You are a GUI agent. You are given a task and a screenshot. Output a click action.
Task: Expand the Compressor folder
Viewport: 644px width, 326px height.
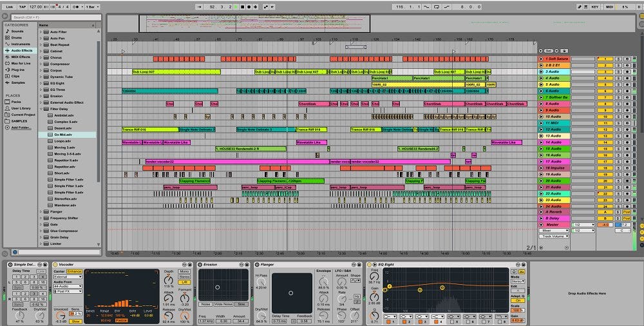coord(41,64)
